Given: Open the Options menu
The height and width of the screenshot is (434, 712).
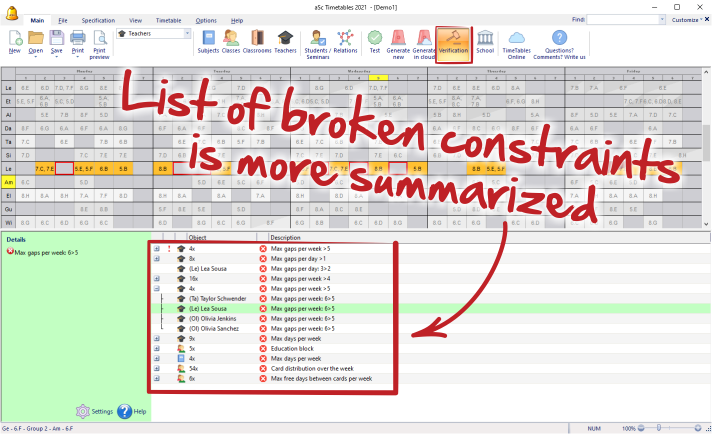Looking at the screenshot, I should tap(206, 20).
